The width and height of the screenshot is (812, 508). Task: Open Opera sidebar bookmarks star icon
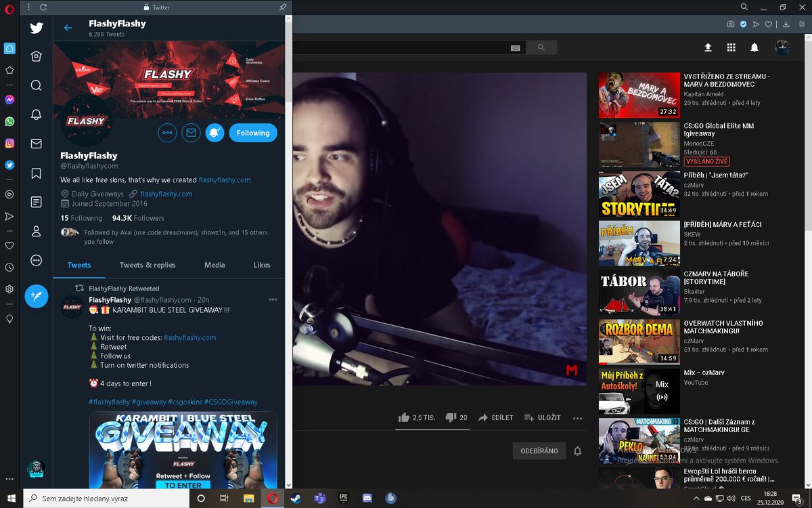tap(9, 70)
